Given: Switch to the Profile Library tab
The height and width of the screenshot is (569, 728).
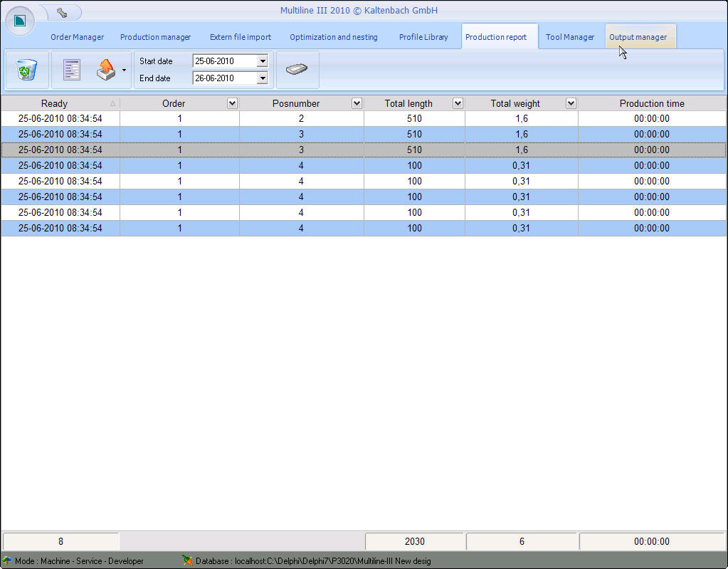Looking at the screenshot, I should [423, 37].
